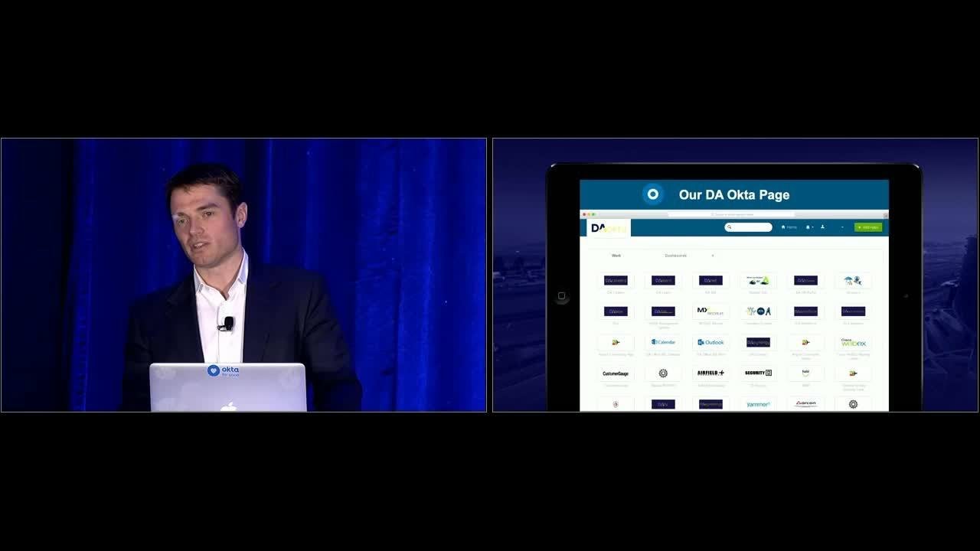
Task: Add a new tab with the plus
Action: coord(713,256)
